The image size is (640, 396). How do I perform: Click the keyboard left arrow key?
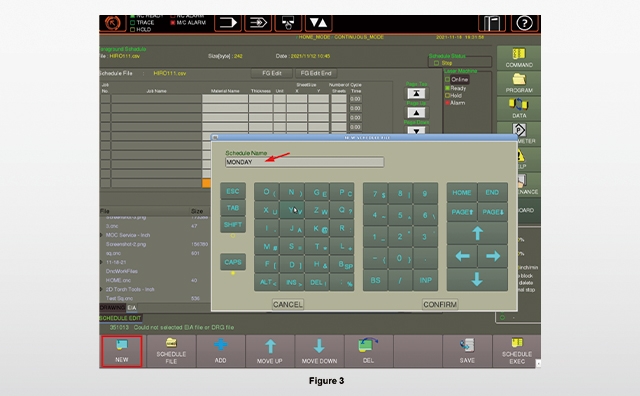click(462, 256)
